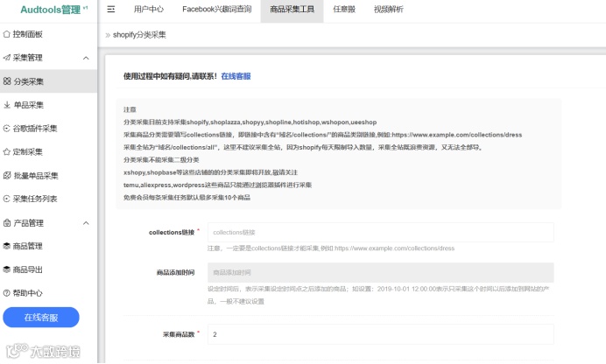The height and width of the screenshot is (364, 606).
Task: Click the 免费会员 10个商品 limit note
Action: (x=187, y=197)
